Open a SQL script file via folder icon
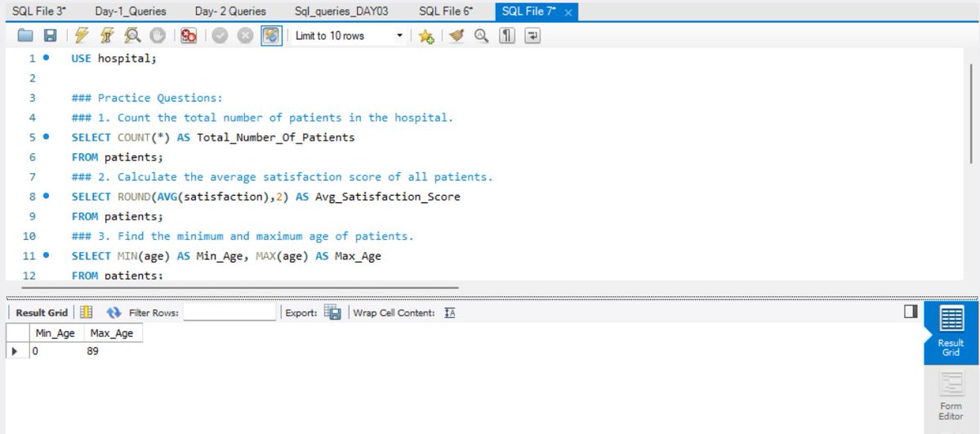This screenshot has height=434, width=980. 26,36
